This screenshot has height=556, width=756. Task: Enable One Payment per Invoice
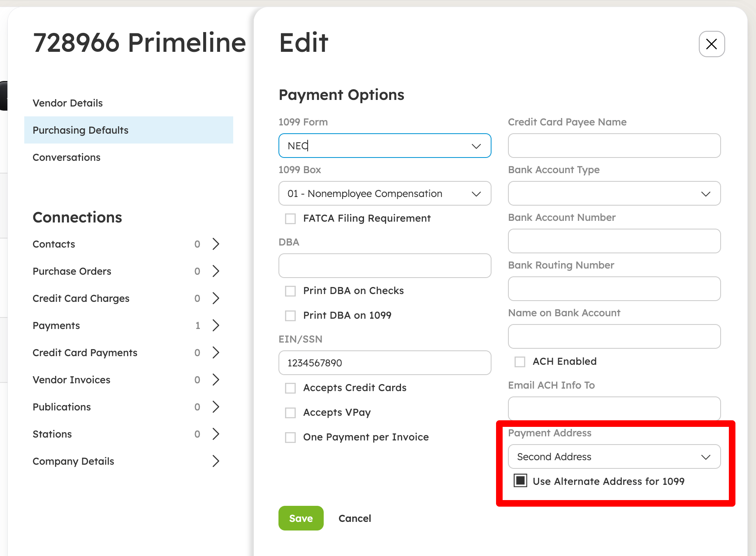point(290,437)
